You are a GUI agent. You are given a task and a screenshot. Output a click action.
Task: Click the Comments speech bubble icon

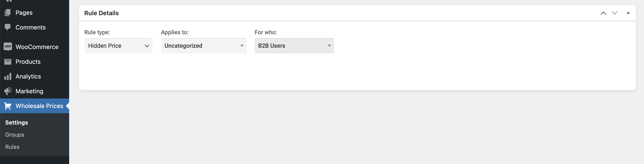pos(8,27)
